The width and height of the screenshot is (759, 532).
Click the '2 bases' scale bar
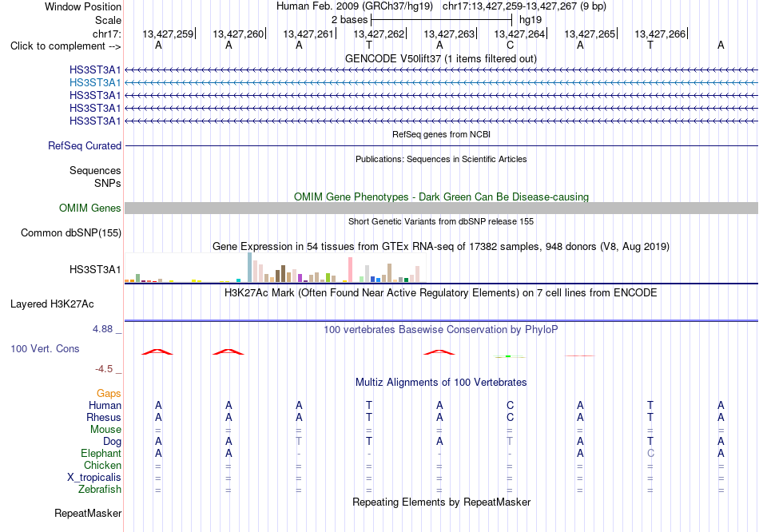click(442, 20)
